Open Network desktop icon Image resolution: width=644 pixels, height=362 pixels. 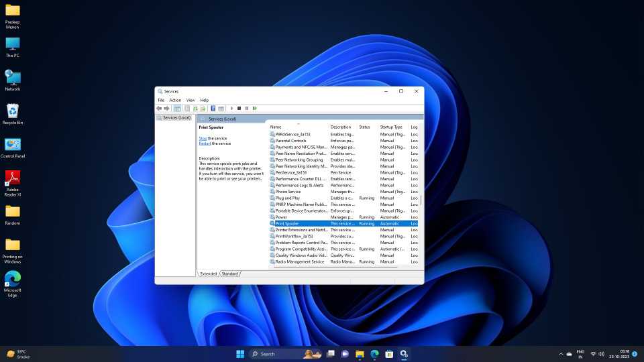[13, 80]
